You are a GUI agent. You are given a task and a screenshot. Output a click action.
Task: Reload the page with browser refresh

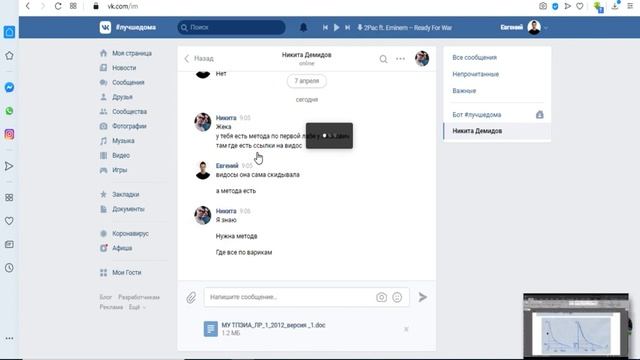pyautogui.click(x=58, y=6)
